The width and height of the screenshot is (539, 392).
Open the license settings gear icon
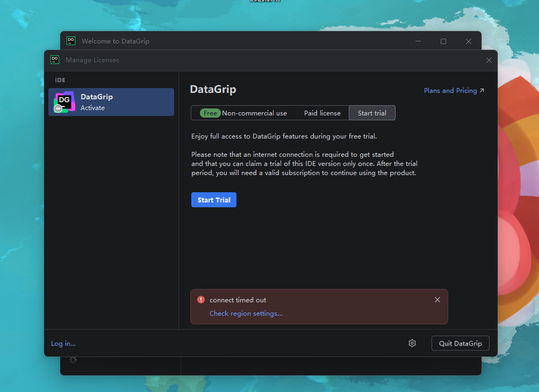412,343
